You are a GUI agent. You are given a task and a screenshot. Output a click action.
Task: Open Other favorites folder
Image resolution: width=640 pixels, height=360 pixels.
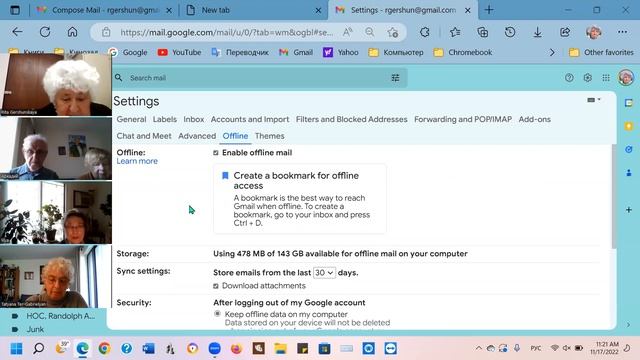(x=601, y=52)
